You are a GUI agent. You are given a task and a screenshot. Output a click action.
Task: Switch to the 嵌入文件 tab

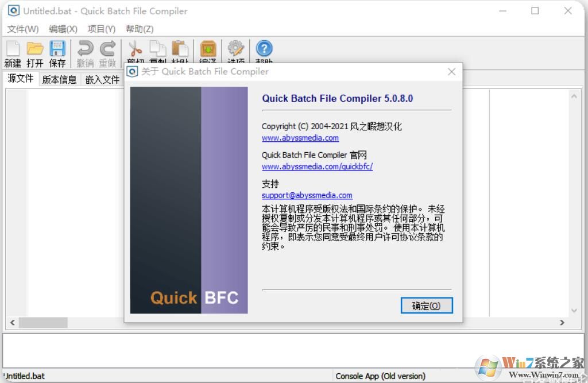pos(102,80)
